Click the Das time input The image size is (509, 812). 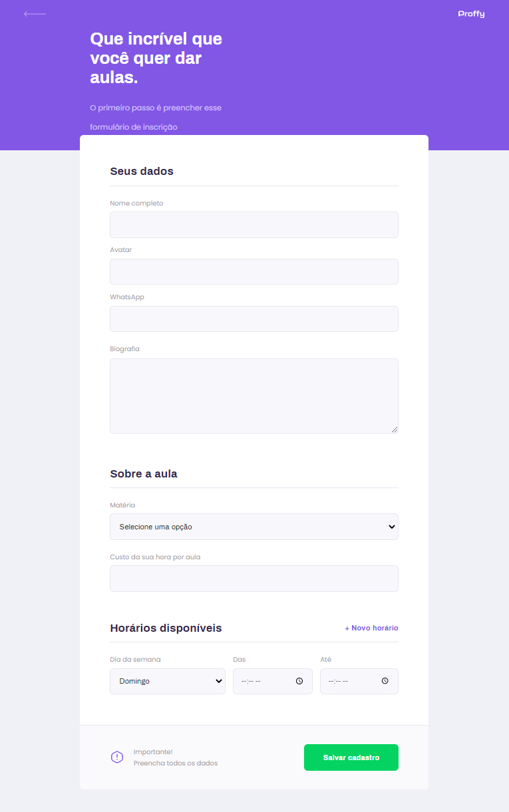(x=266, y=680)
